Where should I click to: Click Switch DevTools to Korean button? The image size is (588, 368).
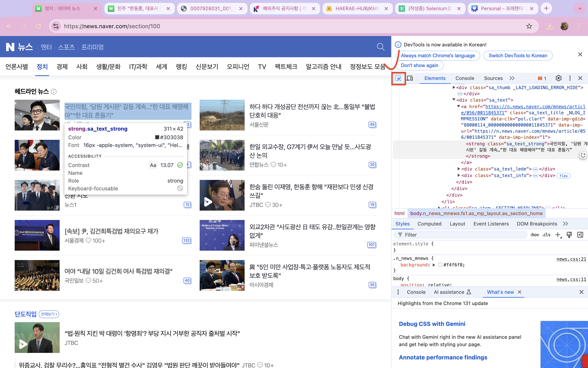point(518,56)
